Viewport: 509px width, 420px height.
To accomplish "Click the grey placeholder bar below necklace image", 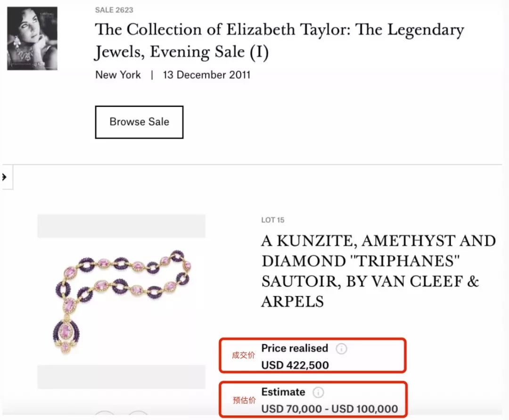I will (121, 377).
